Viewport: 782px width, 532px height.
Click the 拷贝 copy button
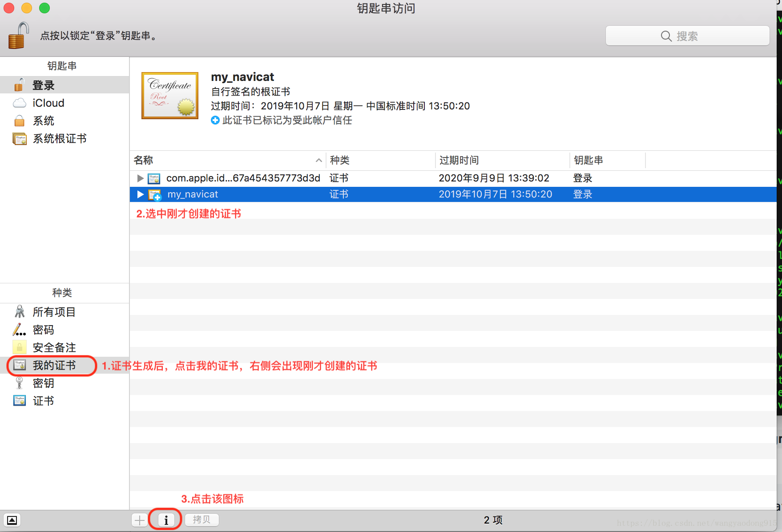click(202, 520)
